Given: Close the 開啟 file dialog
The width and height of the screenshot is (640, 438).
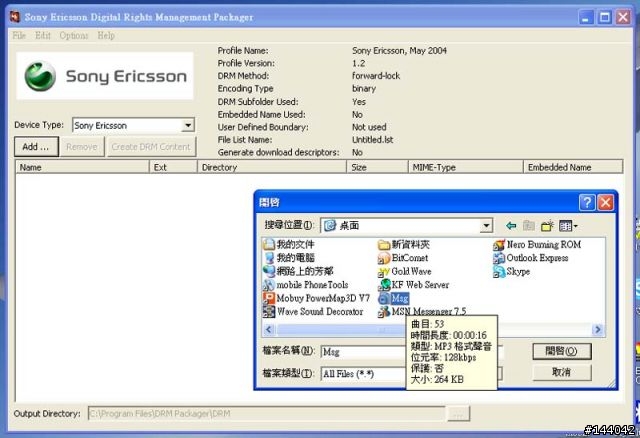Looking at the screenshot, I should point(606,202).
